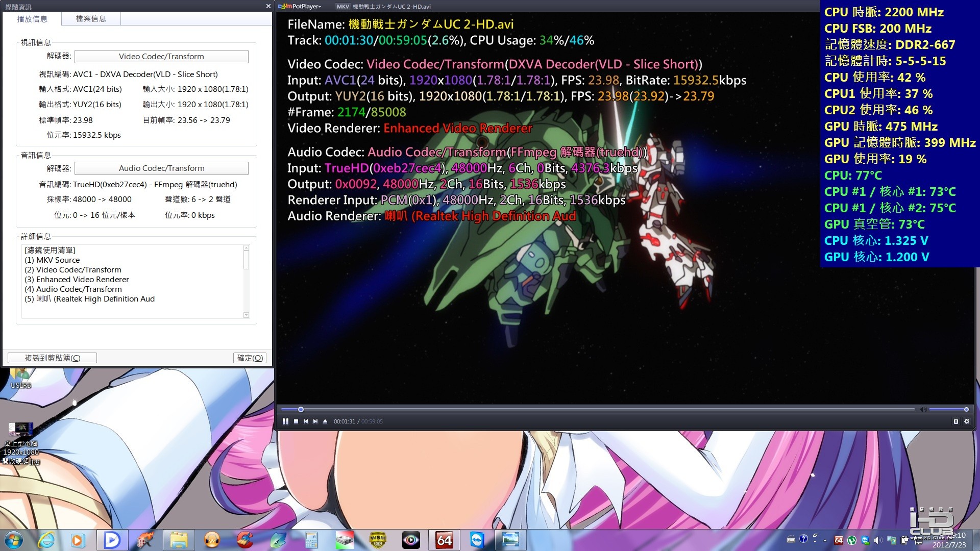Click the Audio Codec/Transform decoder button
The image size is (980, 551).
pyautogui.click(x=161, y=168)
